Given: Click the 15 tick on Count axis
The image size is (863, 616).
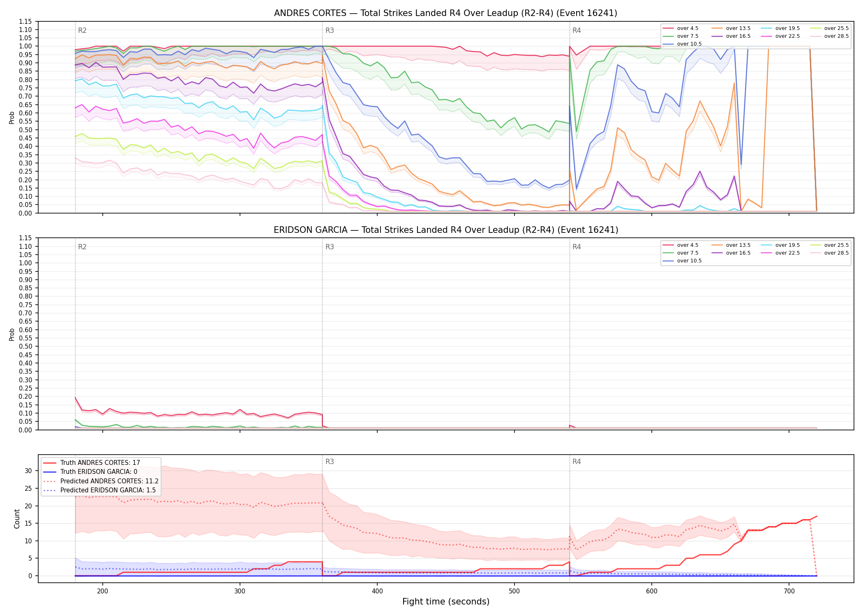Looking at the screenshot, I should [x=28, y=523].
